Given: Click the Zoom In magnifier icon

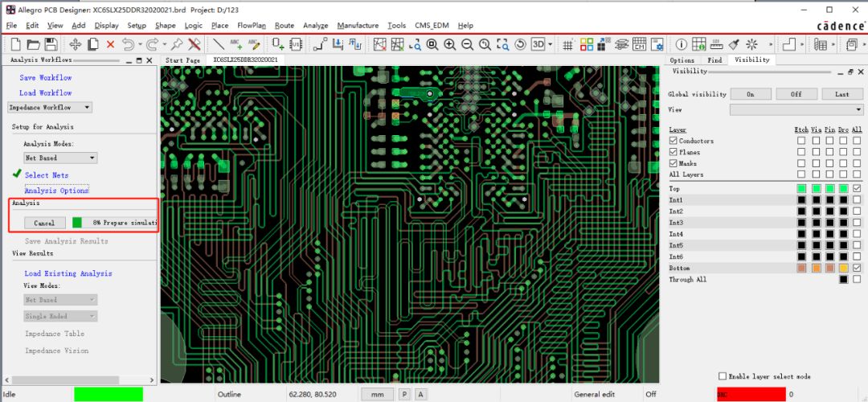Looking at the screenshot, I should [450, 44].
